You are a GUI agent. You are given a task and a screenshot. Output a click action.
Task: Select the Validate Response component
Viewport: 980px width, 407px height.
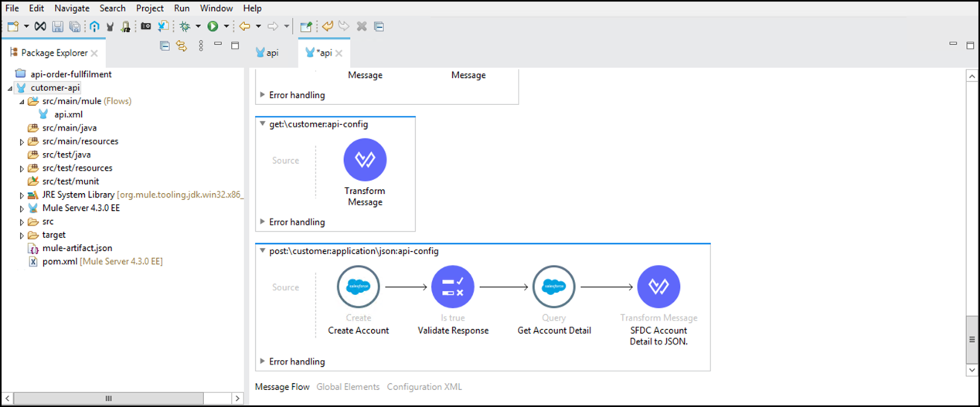point(453,287)
